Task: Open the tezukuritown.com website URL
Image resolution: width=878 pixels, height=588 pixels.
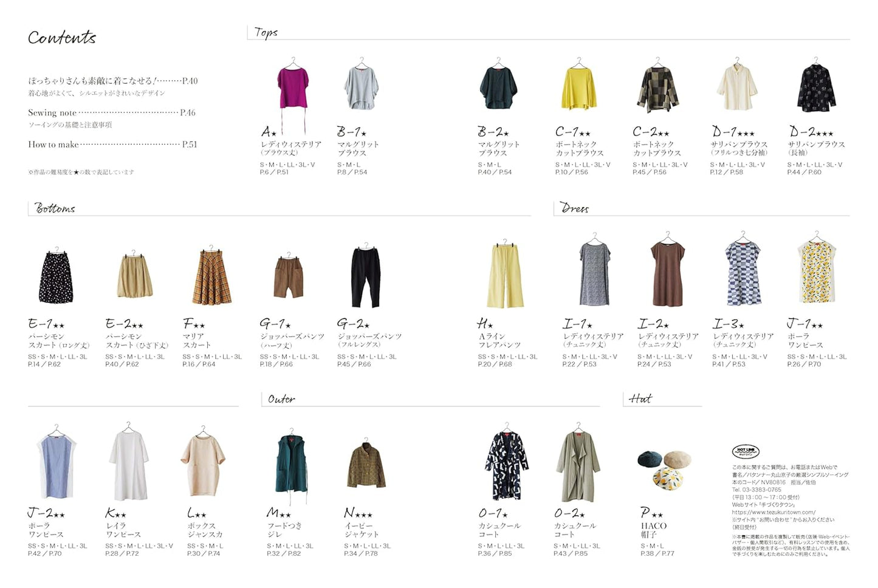Action: click(x=773, y=512)
